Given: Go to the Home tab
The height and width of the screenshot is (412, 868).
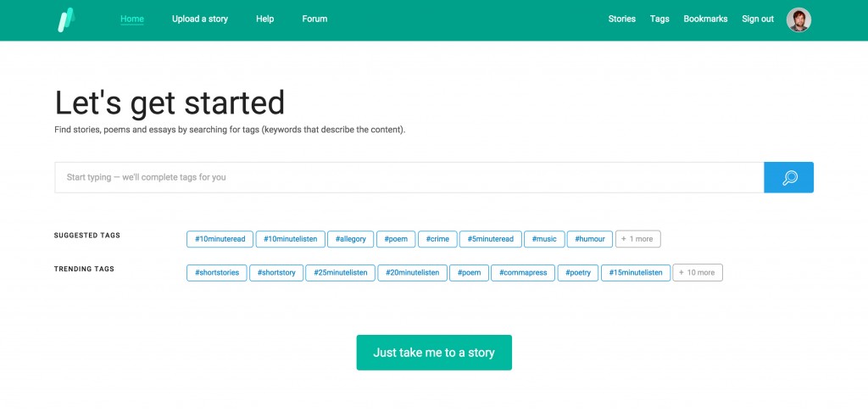Looking at the screenshot, I should [132, 19].
